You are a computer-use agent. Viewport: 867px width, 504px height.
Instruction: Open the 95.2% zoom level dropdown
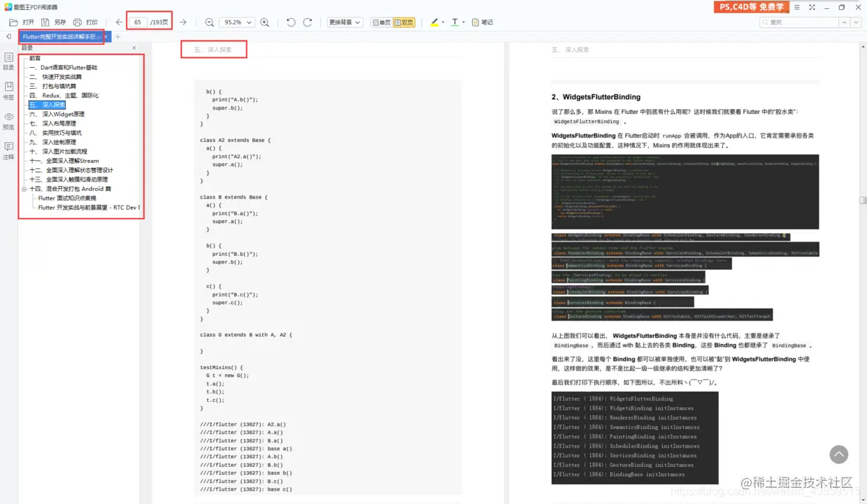tap(237, 22)
